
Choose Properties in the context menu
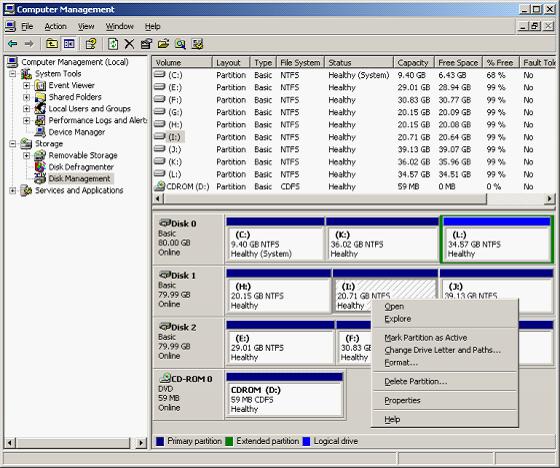coord(445,401)
